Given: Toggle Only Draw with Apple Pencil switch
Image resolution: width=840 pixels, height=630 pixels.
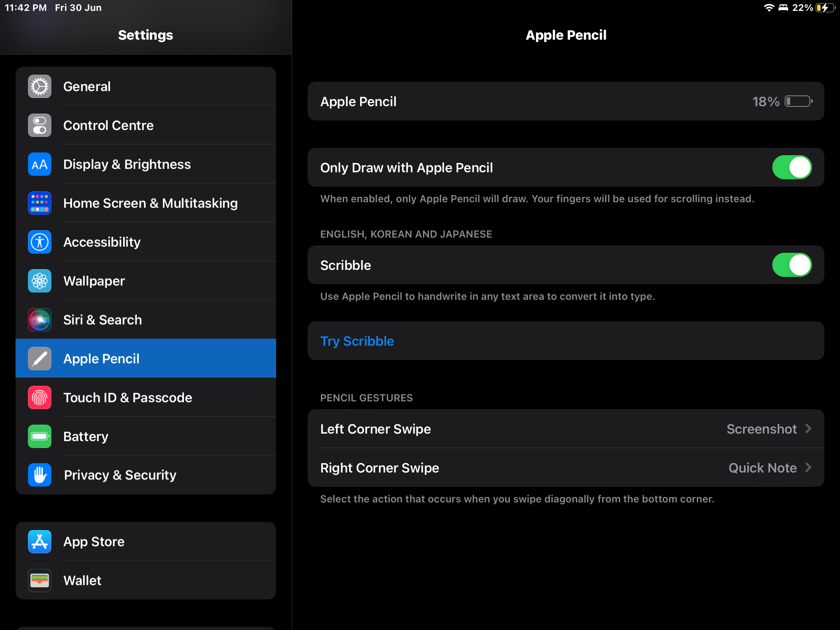Looking at the screenshot, I should point(792,167).
